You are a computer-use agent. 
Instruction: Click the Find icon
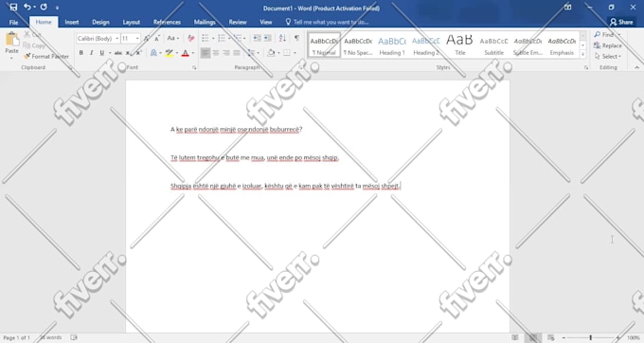[604, 34]
